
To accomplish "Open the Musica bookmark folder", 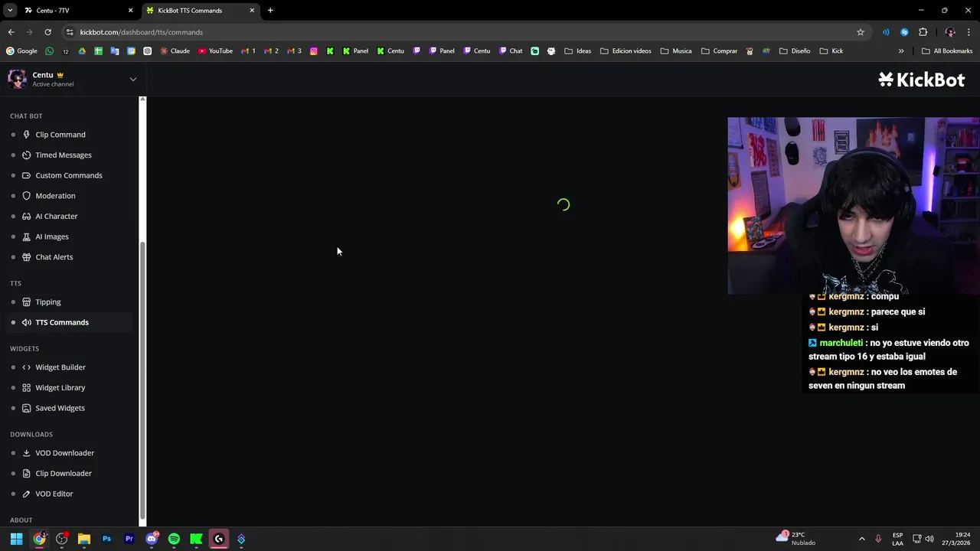I will click(676, 51).
